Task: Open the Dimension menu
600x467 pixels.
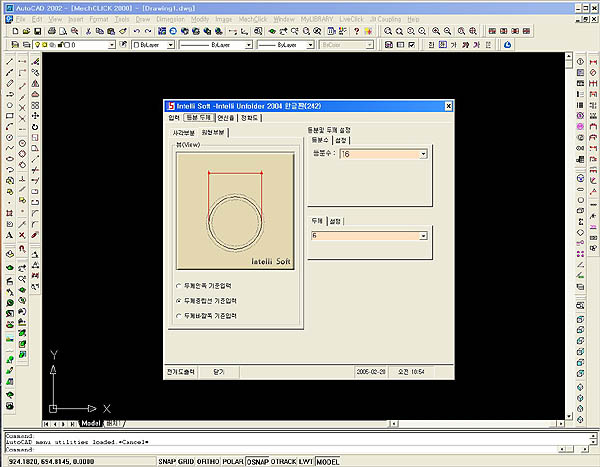Action: (x=171, y=19)
